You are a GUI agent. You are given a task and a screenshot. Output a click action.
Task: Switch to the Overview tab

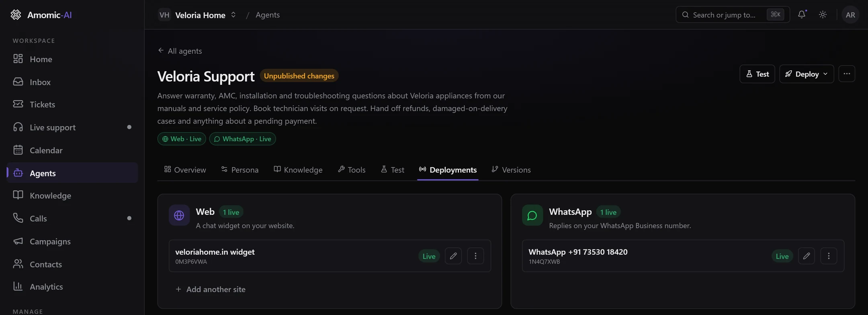click(x=185, y=170)
